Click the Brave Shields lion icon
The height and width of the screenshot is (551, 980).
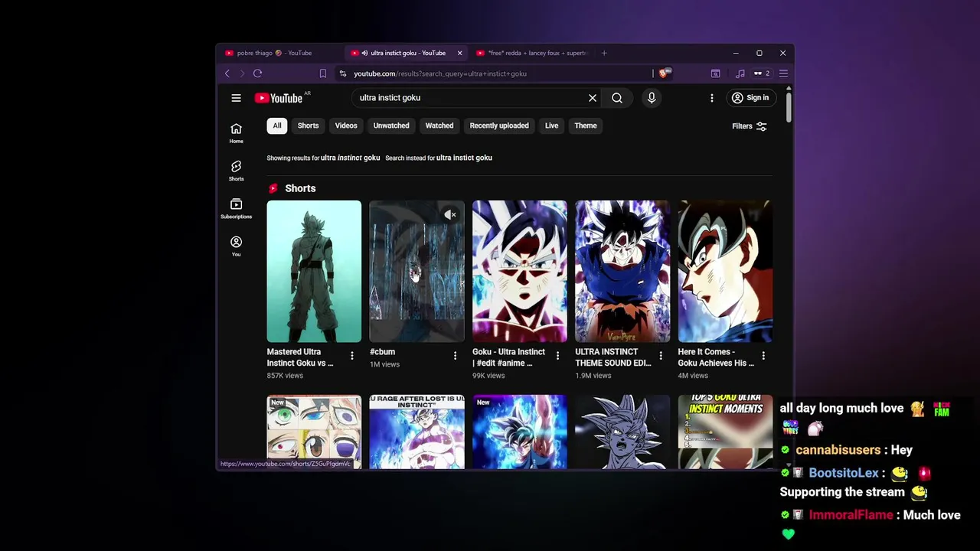tap(665, 73)
